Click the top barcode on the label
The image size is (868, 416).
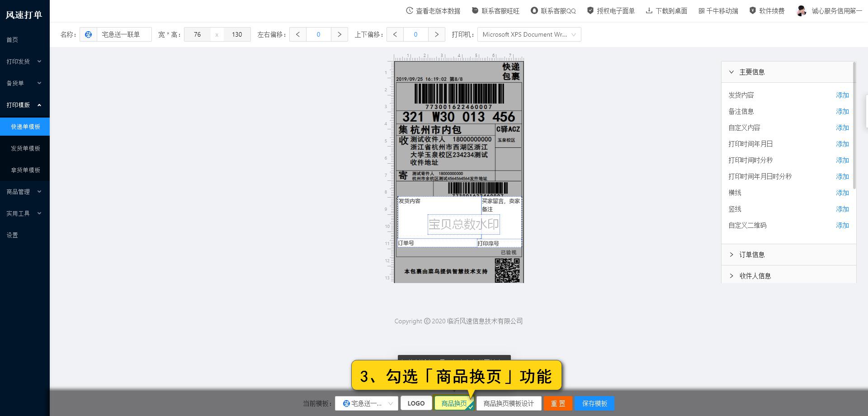point(459,95)
